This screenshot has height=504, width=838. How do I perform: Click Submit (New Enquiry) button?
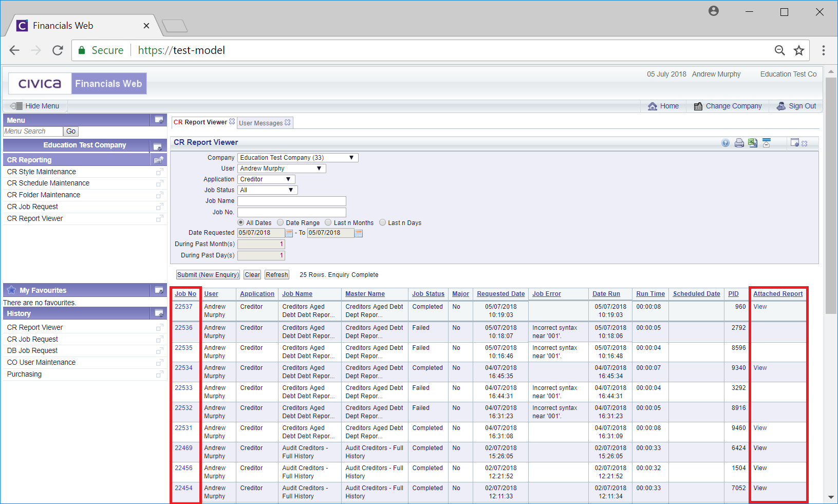(208, 275)
